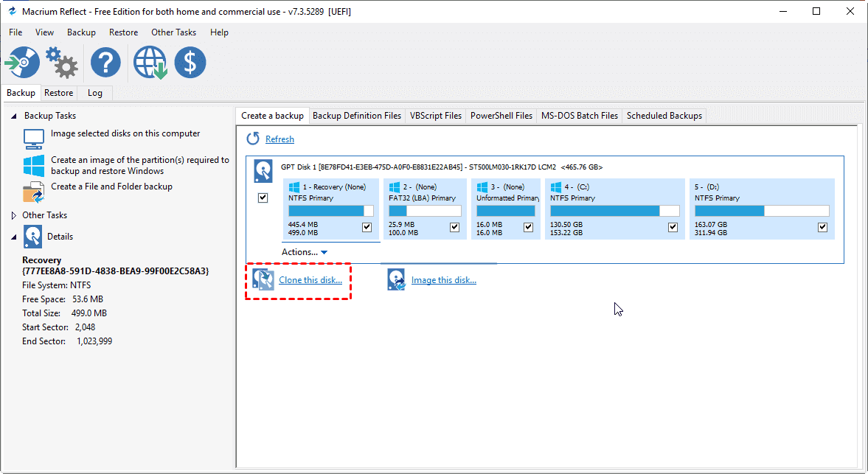Open the Other Tasks menu

pos(173,32)
